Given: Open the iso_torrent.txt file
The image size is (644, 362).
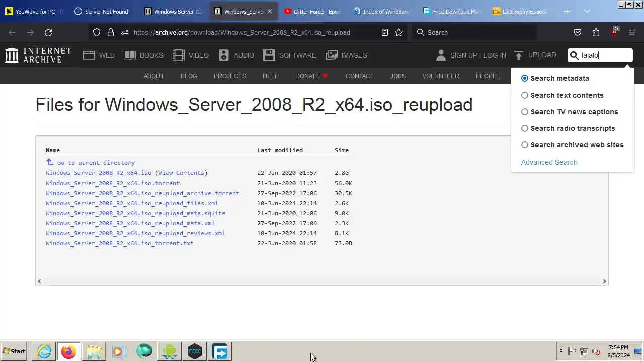Looking at the screenshot, I should (120, 243).
